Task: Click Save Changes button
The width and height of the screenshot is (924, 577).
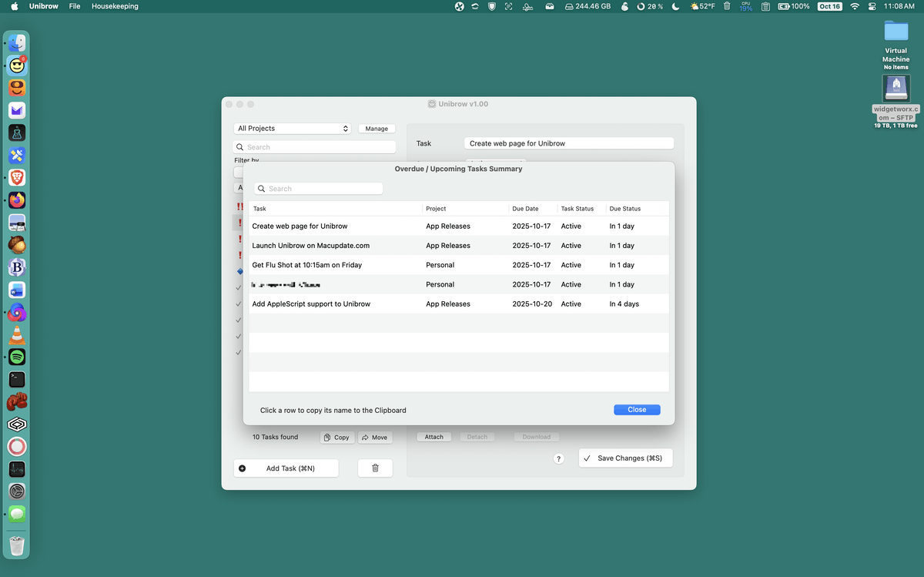Action: click(625, 458)
